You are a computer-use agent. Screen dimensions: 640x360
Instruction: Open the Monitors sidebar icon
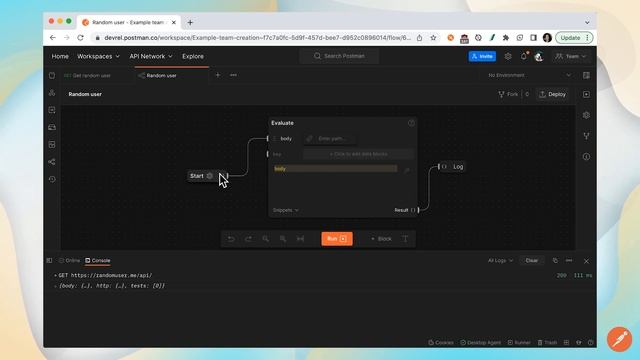[x=52, y=144]
